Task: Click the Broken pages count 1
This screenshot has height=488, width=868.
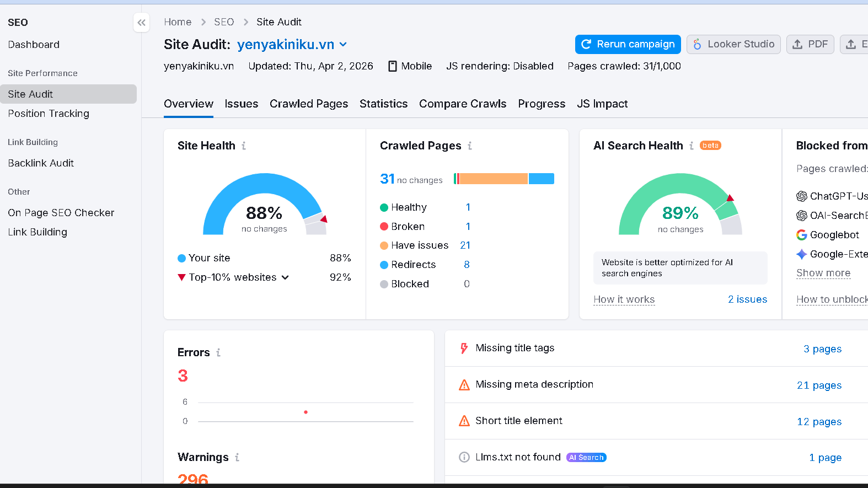Action: click(468, 227)
